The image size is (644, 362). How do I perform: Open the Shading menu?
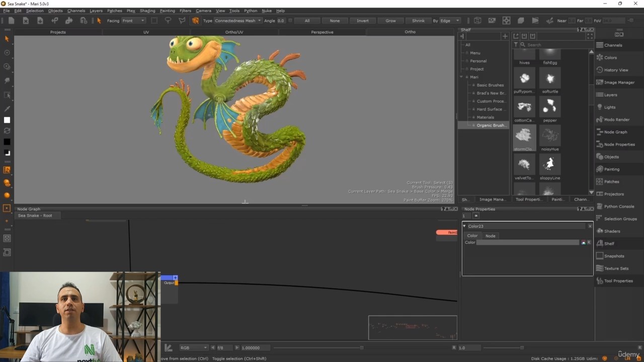point(147,11)
